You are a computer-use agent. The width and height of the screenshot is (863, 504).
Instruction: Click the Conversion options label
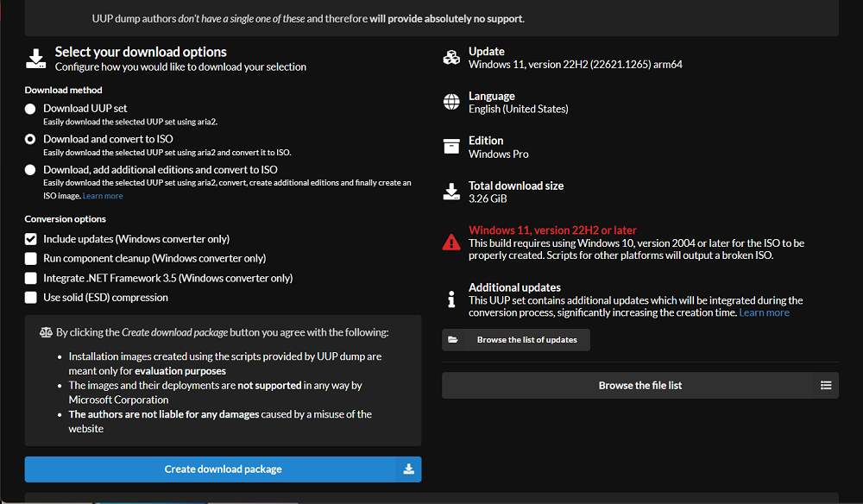point(65,219)
